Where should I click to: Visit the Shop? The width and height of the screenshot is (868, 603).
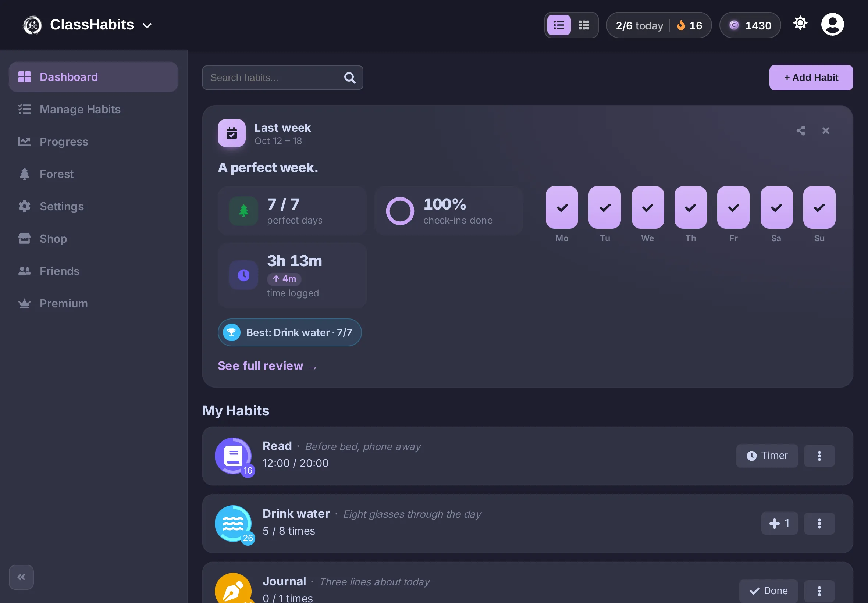point(93,239)
